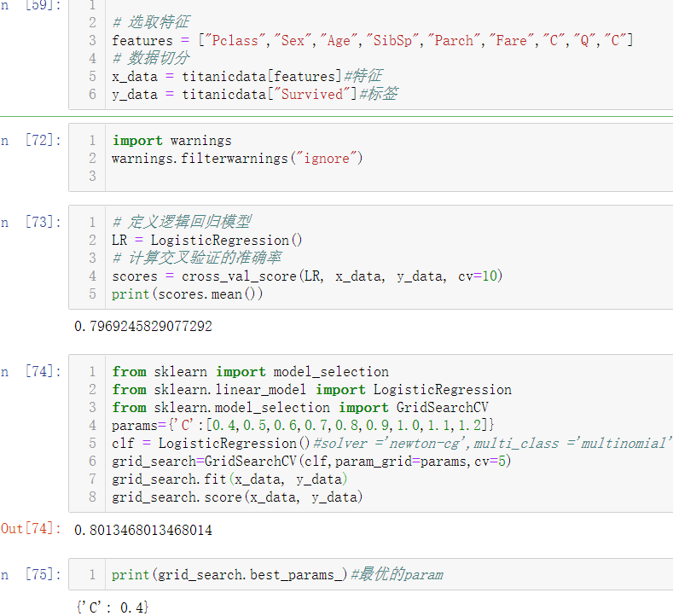The height and width of the screenshot is (616, 673).
Task: Select cell via the In [75] prompt
Action: click(32, 575)
